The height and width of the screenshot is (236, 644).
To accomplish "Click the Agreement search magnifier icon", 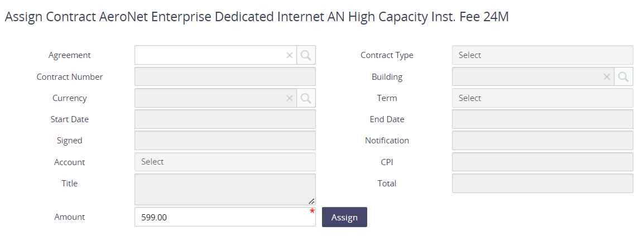I will tap(306, 55).
